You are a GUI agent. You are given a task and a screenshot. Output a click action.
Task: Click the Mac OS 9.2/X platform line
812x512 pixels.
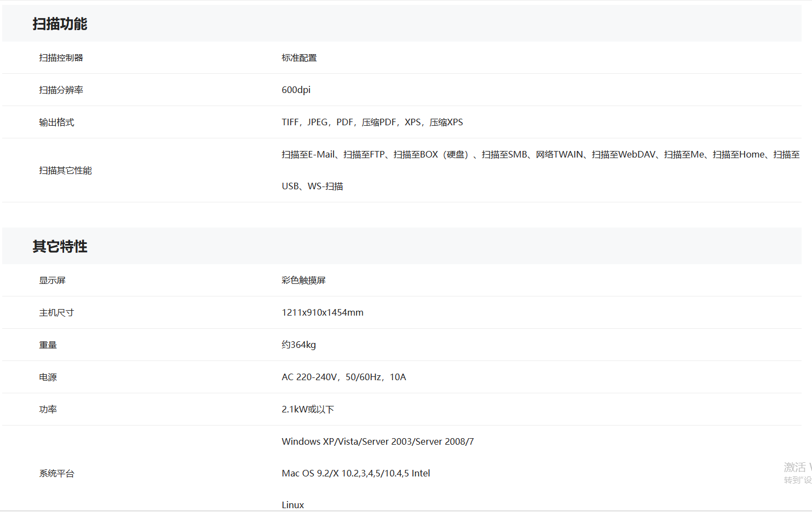click(x=355, y=474)
